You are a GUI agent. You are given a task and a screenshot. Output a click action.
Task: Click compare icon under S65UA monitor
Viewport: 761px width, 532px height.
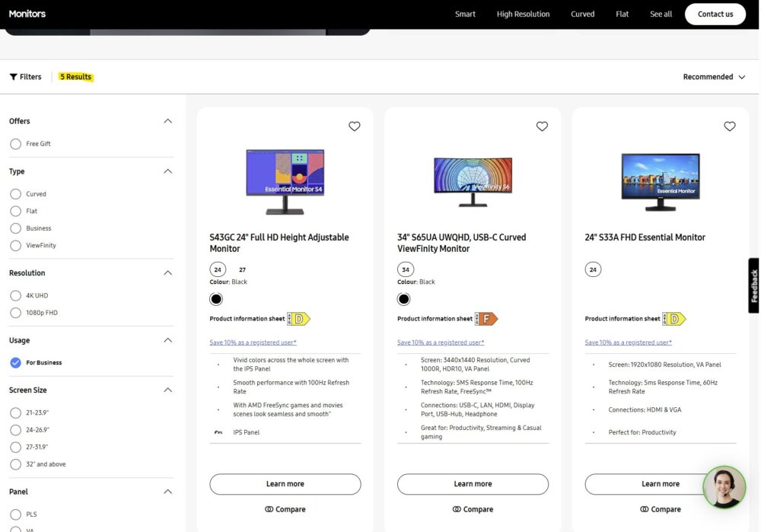(457, 509)
